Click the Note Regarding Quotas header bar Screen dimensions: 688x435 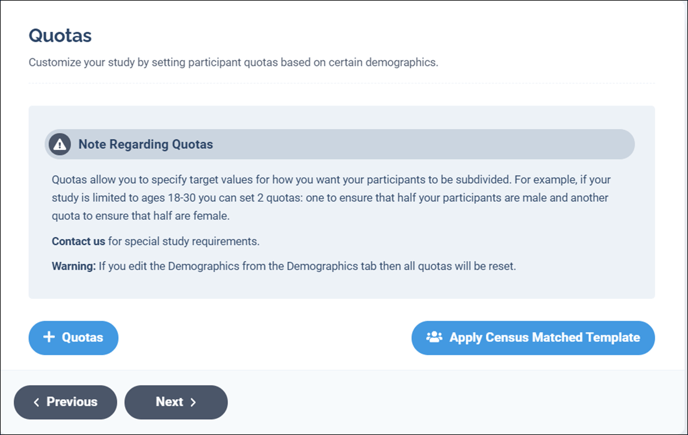click(340, 144)
